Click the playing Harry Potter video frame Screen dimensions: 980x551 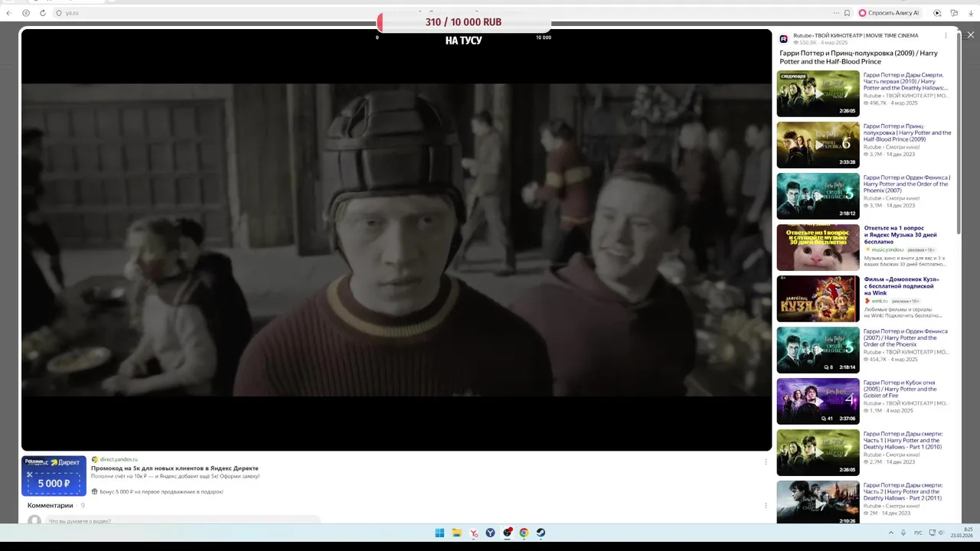pos(397,240)
